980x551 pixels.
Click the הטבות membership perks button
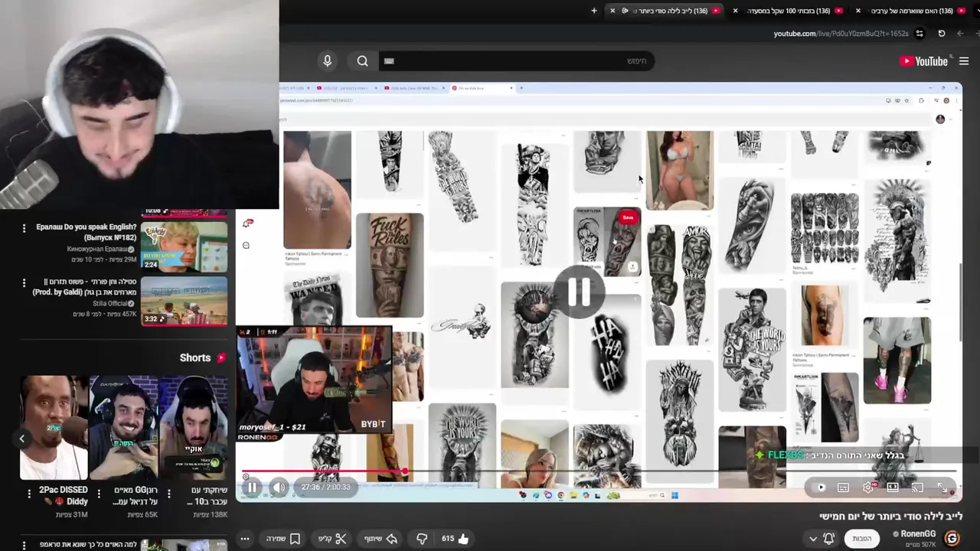(862, 539)
